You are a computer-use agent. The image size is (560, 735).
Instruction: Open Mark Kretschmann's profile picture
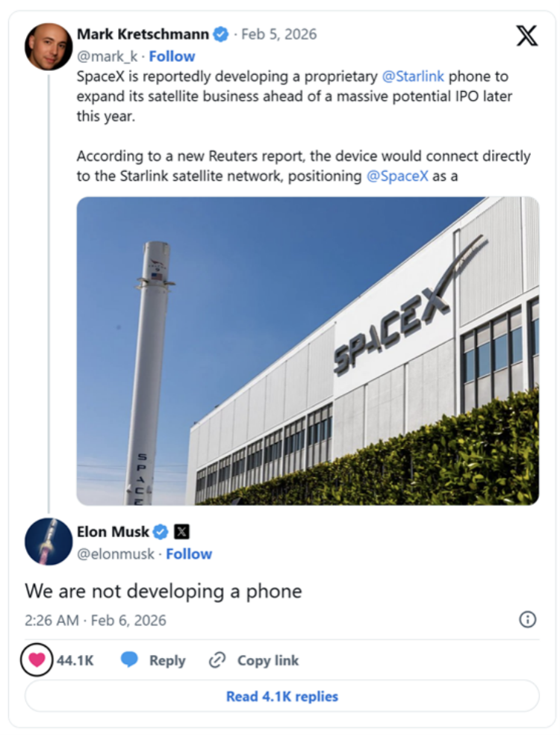(49, 46)
